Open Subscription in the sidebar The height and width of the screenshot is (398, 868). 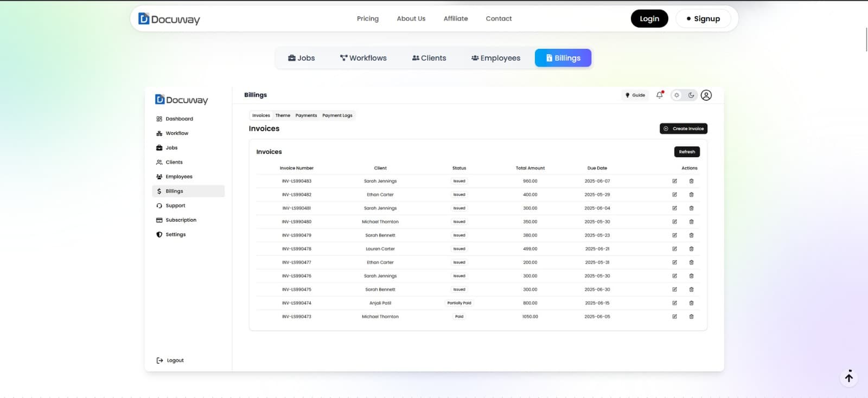point(181,220)
